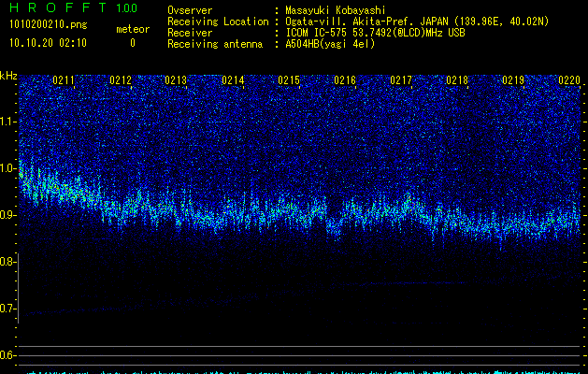Click the 0215 time marker
588x374 pixels.
point(289,80)
